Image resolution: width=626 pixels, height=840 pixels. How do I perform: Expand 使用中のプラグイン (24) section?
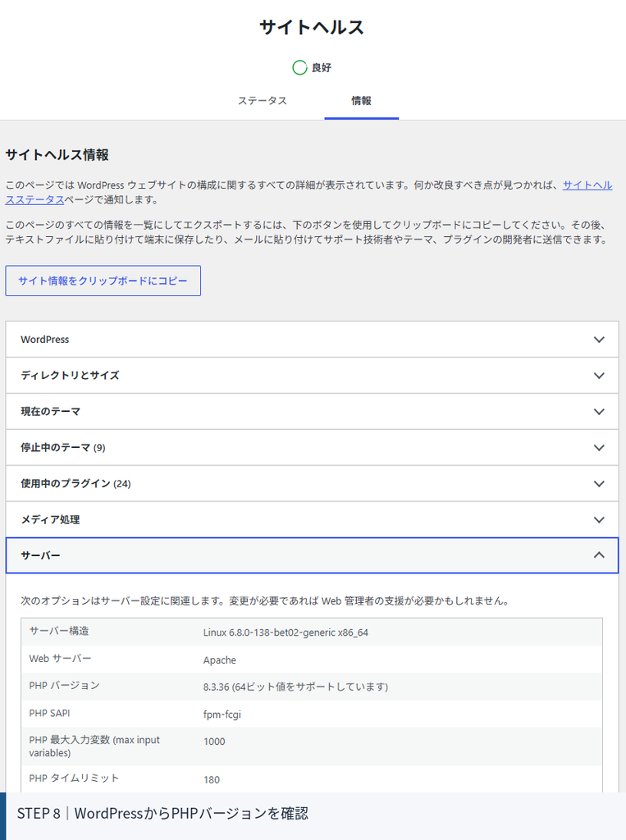(312, 484)
